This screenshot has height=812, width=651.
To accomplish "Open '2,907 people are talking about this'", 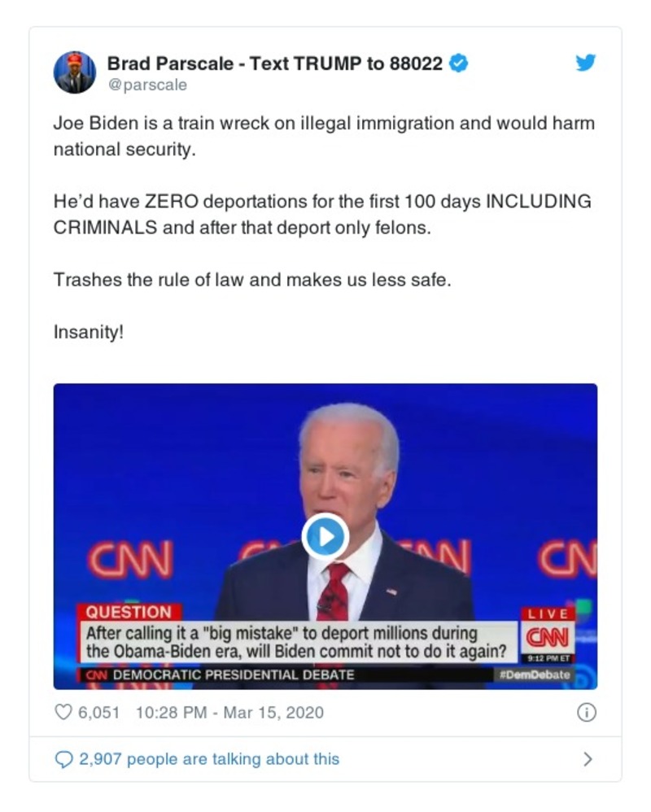I will pyautogui.click(x=209, y=759).
